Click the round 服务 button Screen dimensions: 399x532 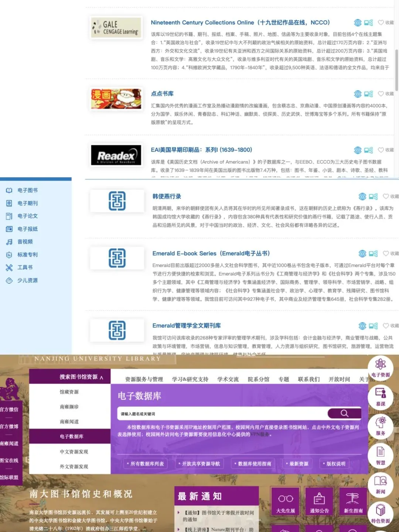(381, 426)
